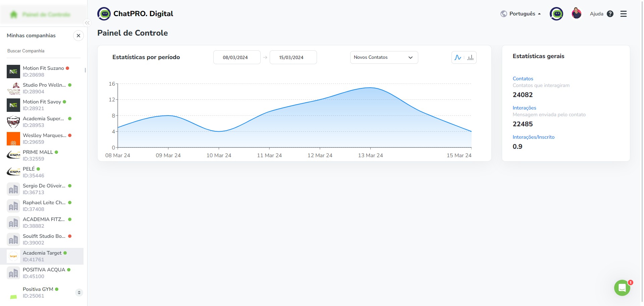
Task: Click ID:28953 under Academia Super
Action: [x=34, y=125]
